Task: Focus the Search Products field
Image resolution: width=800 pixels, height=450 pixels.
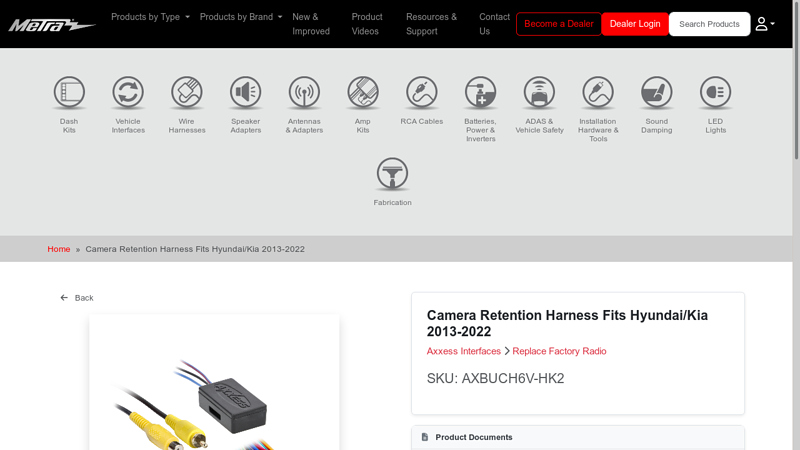Action: (709, 24)
